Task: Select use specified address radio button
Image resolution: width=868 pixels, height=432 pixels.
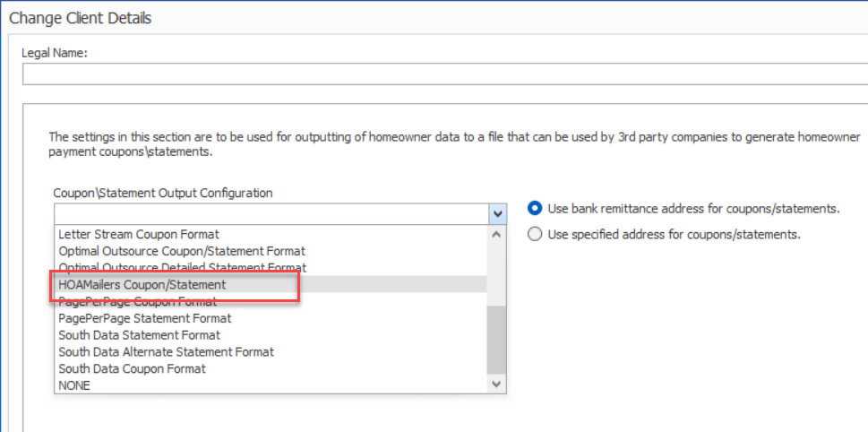Action: [535, 235]
